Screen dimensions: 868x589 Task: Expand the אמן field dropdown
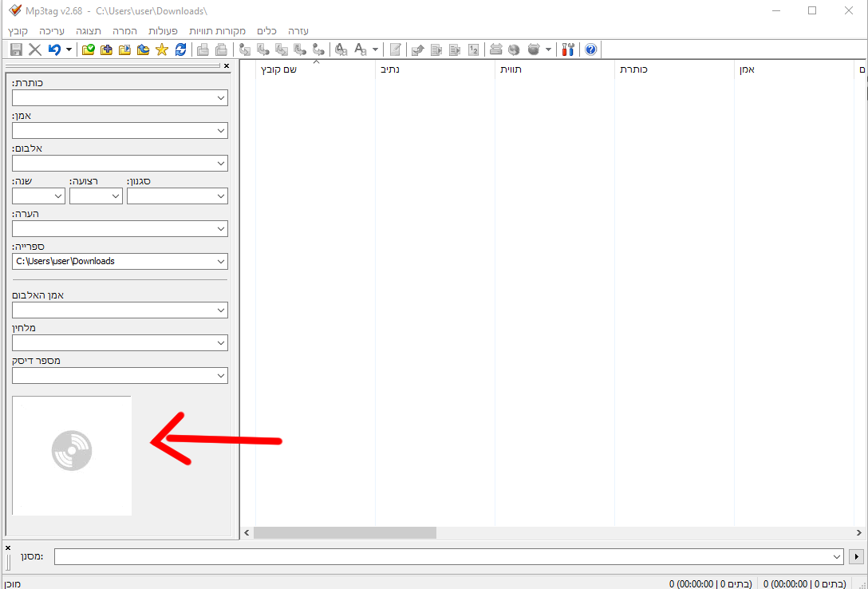(x=222, y=131)
